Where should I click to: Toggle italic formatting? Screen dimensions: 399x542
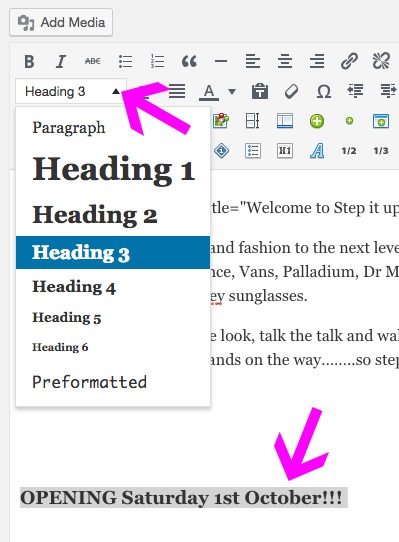pos(61,62)
